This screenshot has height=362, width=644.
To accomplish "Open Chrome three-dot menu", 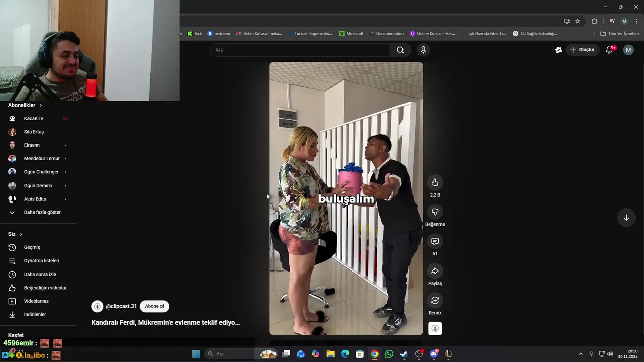I will [636, 21].
